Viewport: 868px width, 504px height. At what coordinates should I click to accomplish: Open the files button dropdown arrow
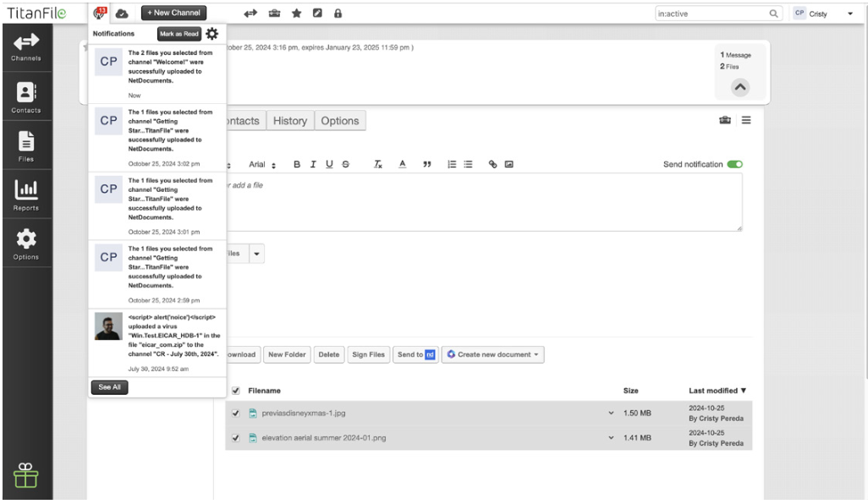coord(256,254)
